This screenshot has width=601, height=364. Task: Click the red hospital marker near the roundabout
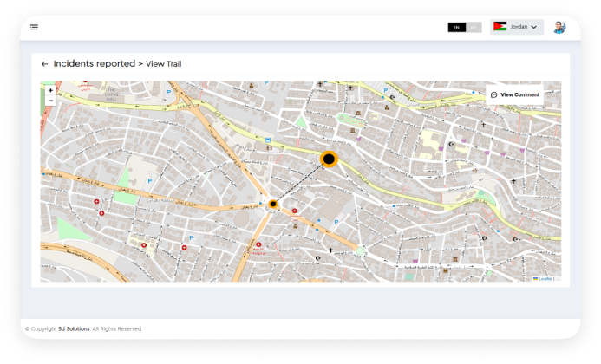(295, 211)
